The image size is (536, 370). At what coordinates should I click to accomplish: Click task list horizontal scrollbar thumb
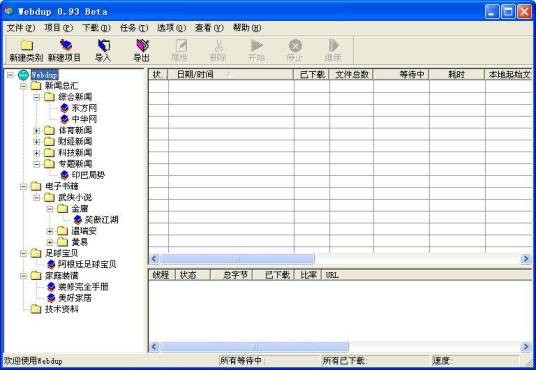237,259
